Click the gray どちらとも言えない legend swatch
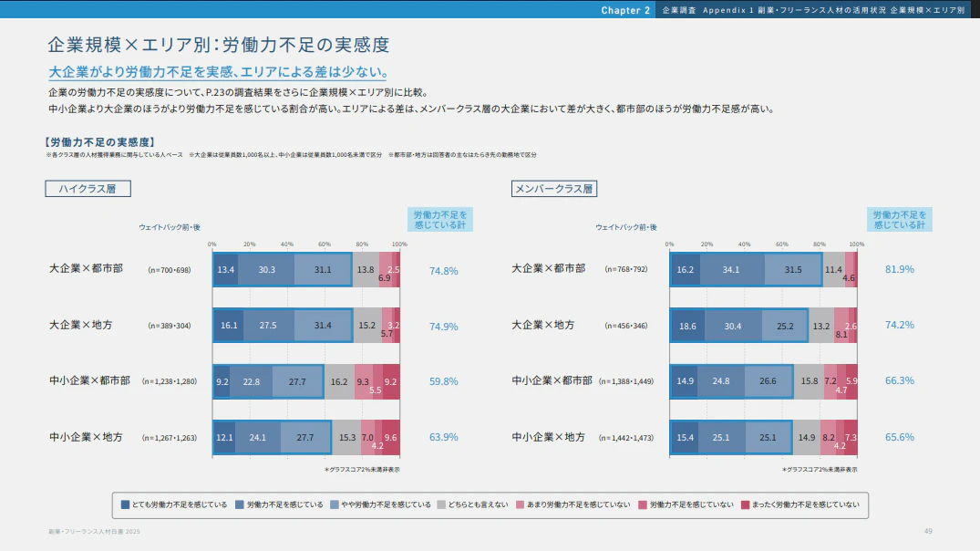The image size is (980, 551). coord(441,504)
